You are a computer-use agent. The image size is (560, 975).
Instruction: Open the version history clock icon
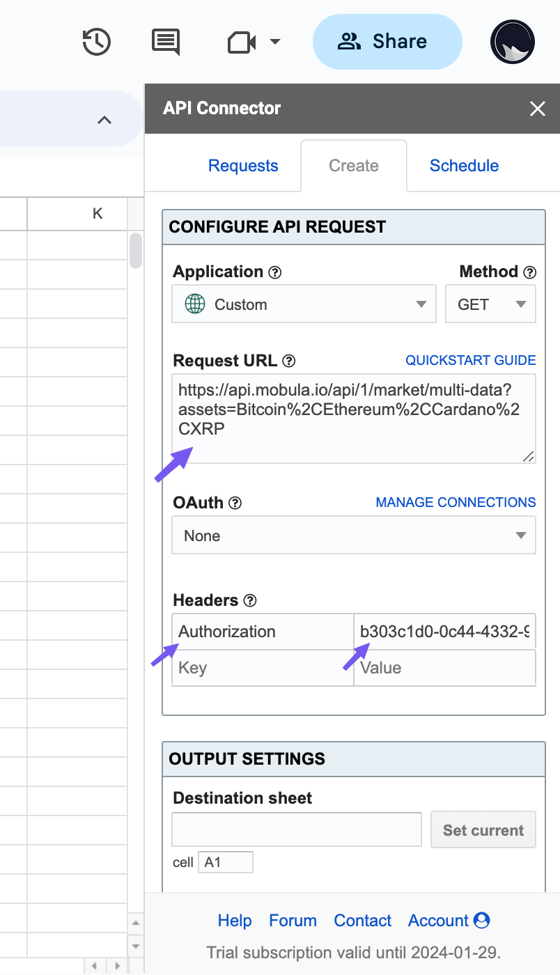tap(96, 42)
